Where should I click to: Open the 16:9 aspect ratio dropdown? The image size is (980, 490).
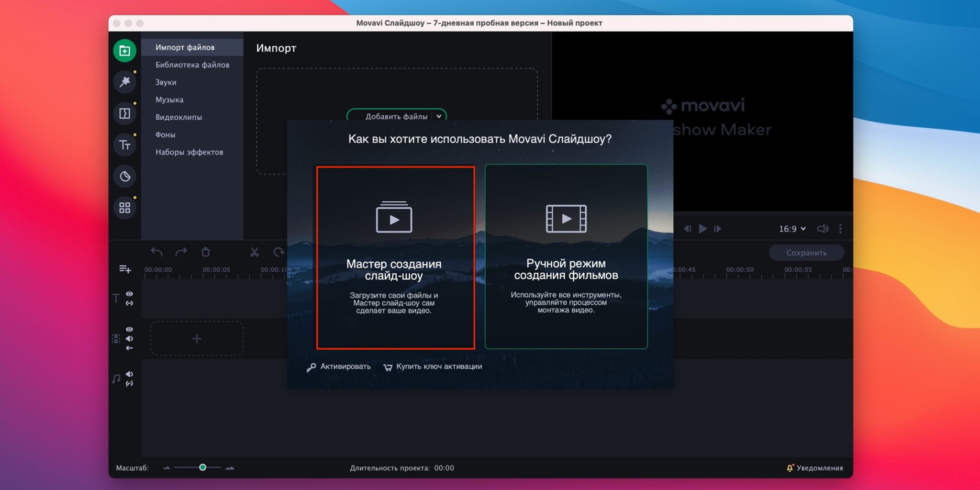(792, 229)
